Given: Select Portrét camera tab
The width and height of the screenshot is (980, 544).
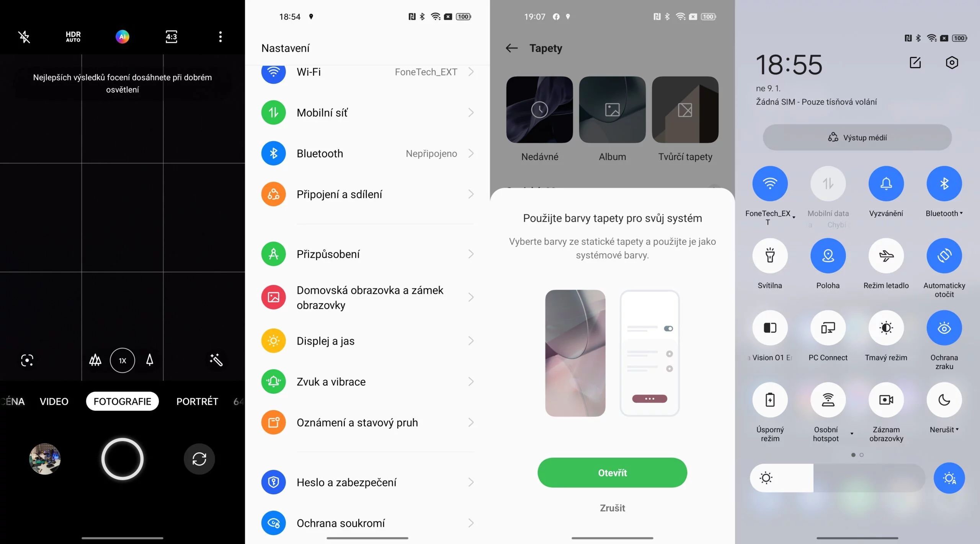Looking at the screenshot, I should 197,401.
